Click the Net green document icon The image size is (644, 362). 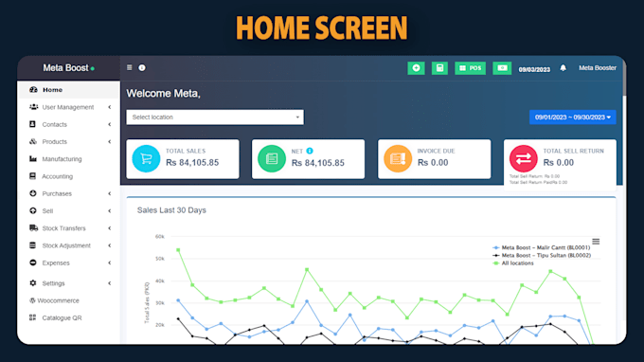tap(272, 158)
